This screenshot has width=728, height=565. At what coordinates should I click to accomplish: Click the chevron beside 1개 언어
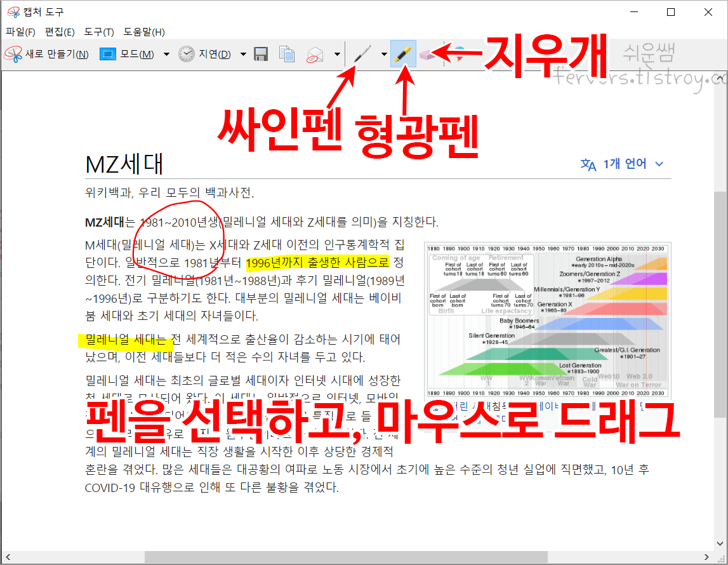(659, 164)
